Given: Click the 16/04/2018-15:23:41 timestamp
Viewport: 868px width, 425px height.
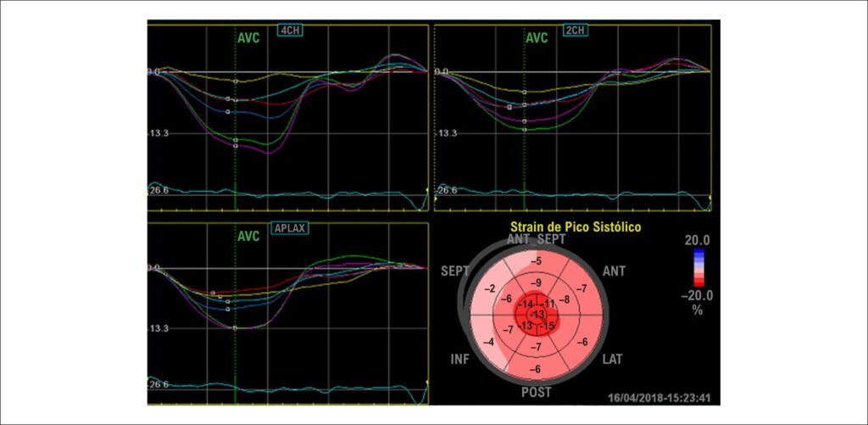Looking at the screenshot, I should coord(659,397).
